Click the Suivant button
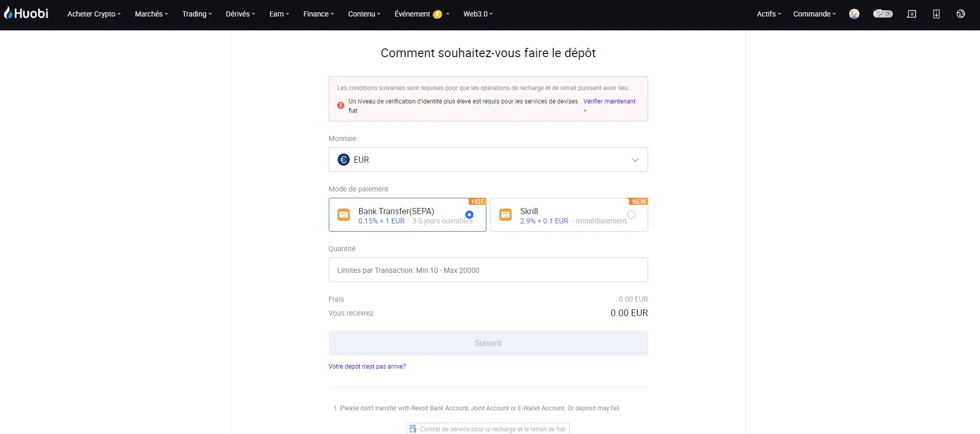The image size is (980, 434). coord(488,343)
